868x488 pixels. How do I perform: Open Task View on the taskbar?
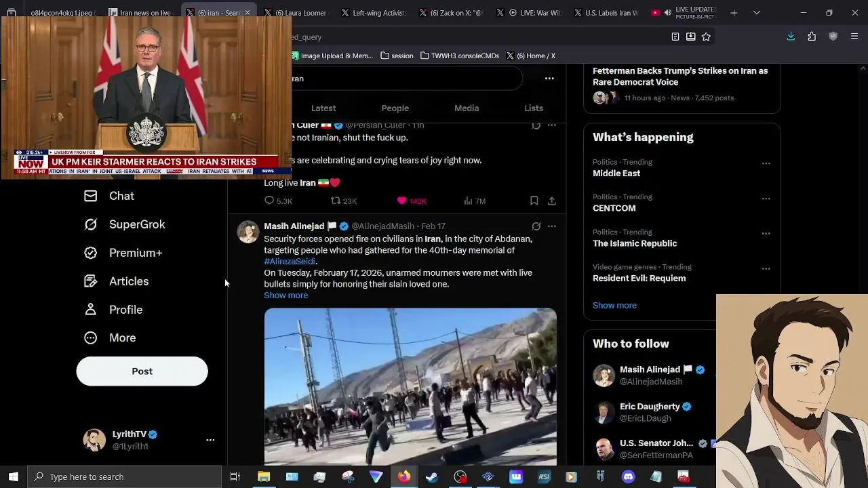(x=235, y=476)
